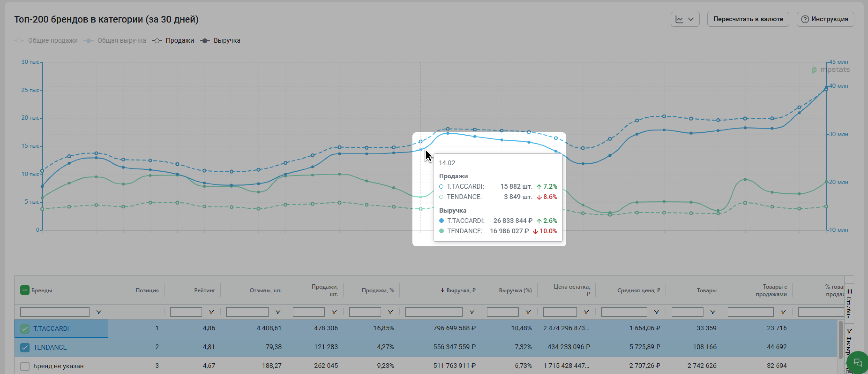This screenshot has height=374, width=868.
Task: Open the chat support bubble icon
Action: pyautogui.click(x=857, y=363)
